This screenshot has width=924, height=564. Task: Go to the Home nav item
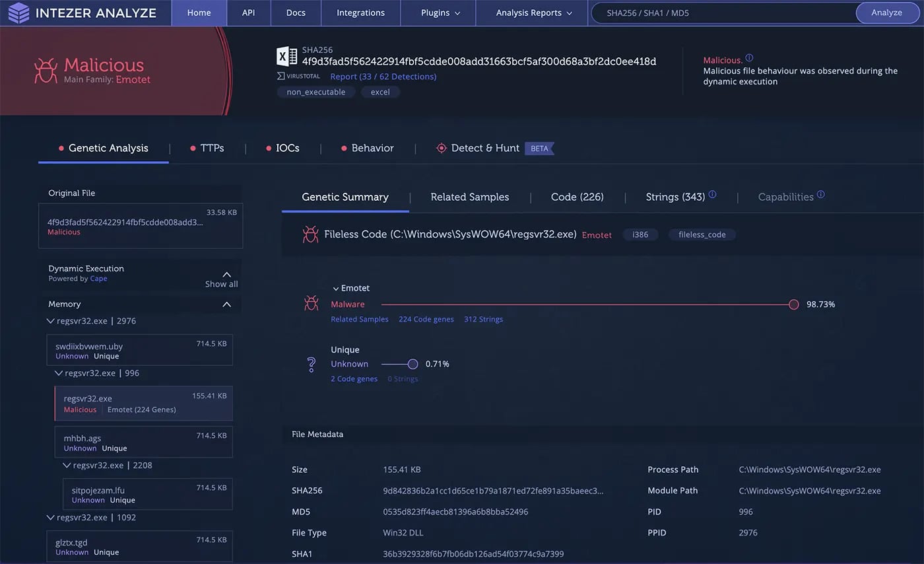click(199, 13)
